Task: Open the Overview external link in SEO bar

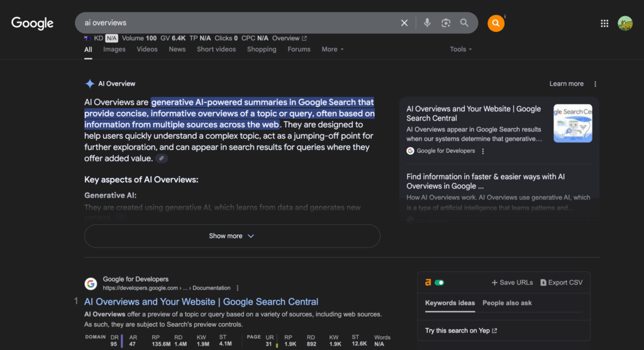Action: (289, 38)
